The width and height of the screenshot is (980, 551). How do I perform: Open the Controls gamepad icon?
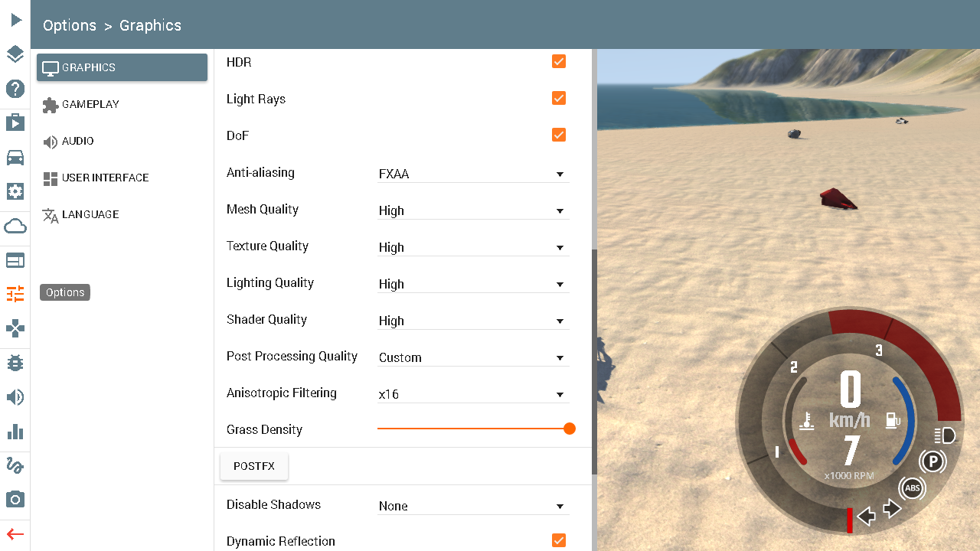point(15,328)
